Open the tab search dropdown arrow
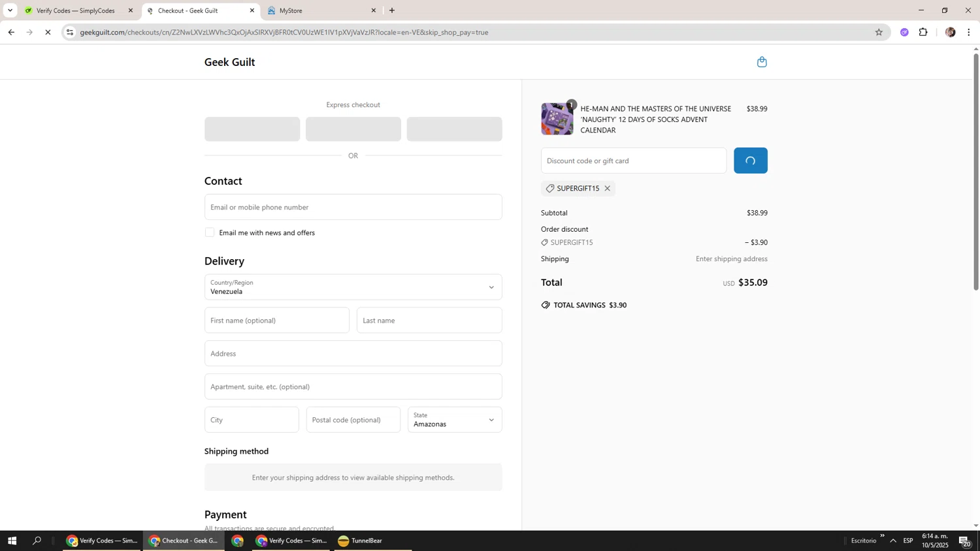The image size is (980, 551). tap(10, 10)
